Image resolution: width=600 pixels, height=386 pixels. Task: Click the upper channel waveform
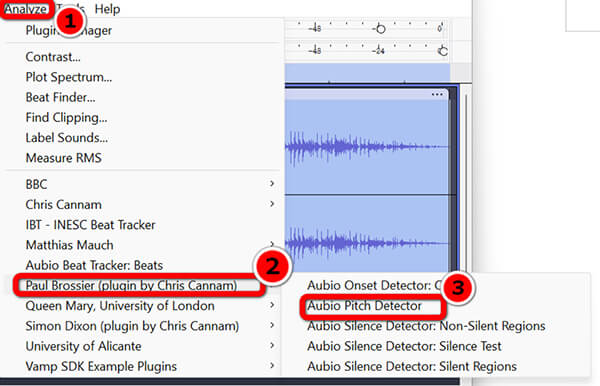367,147
